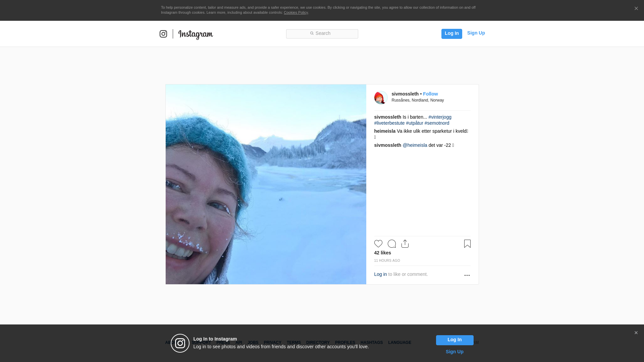The height and width of the screenshot is (362, 644).
Task: Click Sign Up in bottom banner
Action: tap(454, 352)
